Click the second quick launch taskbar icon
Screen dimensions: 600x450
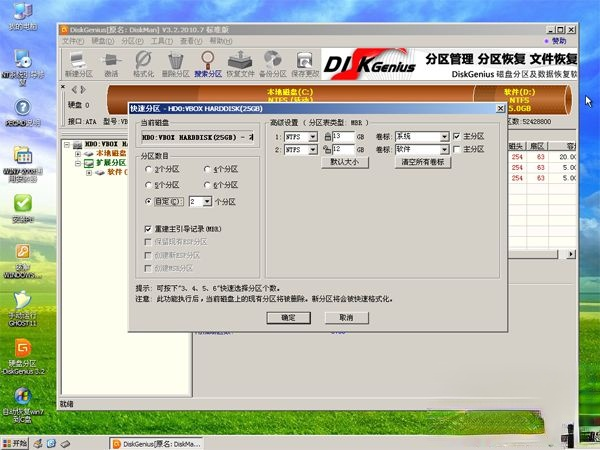coord(51,443)
